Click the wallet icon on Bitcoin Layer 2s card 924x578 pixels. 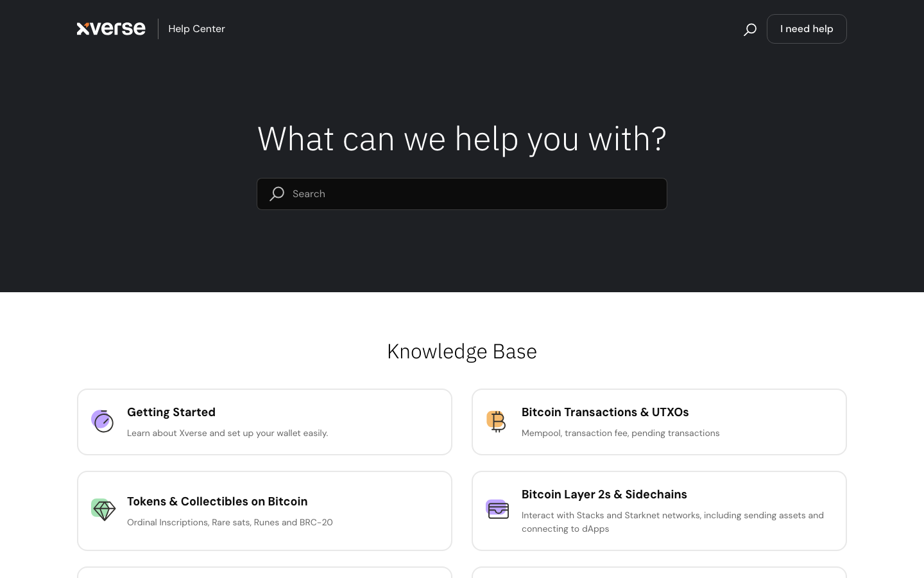pos(498,509)
